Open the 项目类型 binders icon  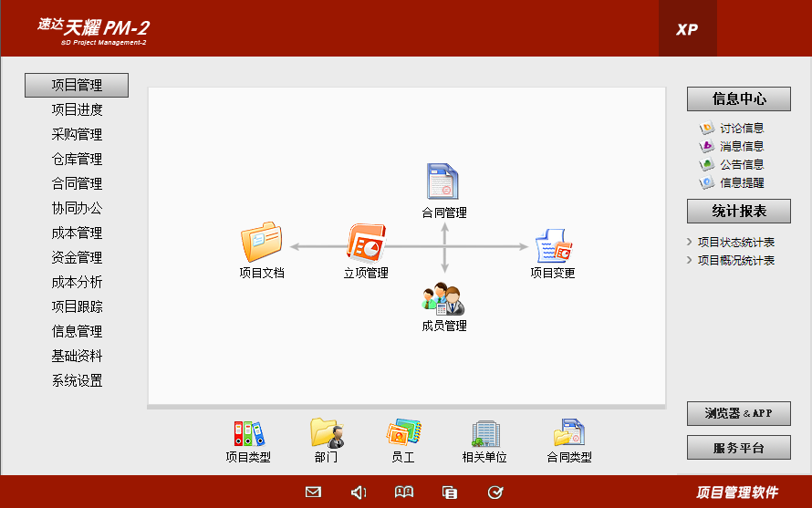(x=248, y=433)
